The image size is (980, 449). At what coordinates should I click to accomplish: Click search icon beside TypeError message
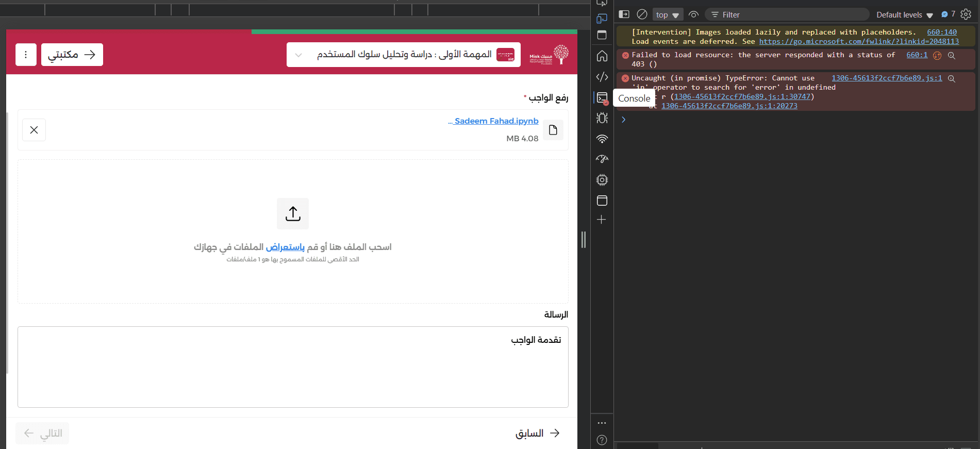952,78
